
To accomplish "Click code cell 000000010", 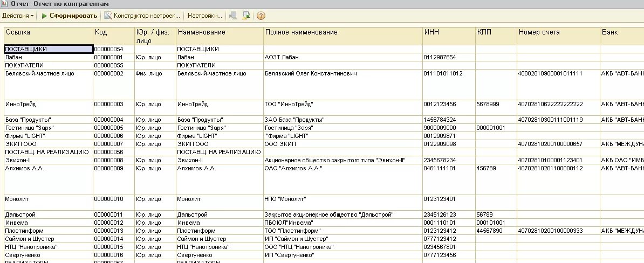I will click(x=114, y=203).
